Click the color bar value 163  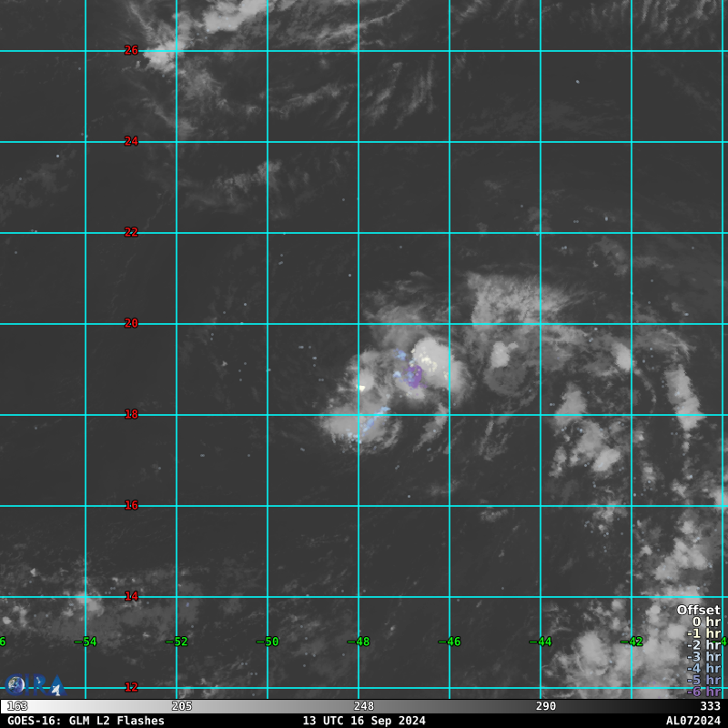[17, 706]
